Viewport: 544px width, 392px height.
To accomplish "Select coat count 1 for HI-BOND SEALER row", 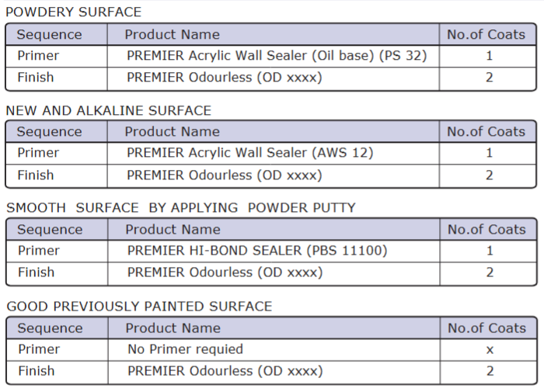I will 490,251.
